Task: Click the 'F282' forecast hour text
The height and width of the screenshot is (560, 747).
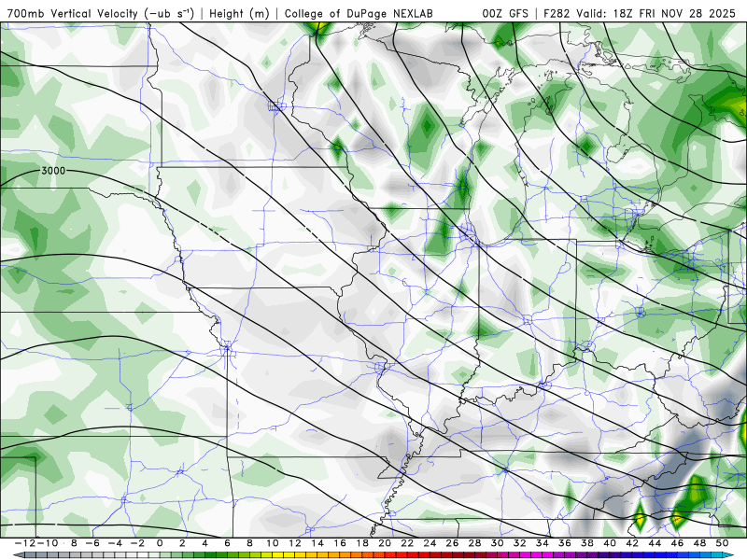Action: (x=557, y=14)
